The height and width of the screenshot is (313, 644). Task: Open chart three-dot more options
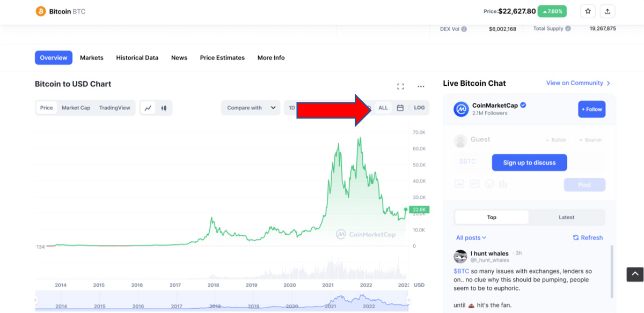[421, 86]
